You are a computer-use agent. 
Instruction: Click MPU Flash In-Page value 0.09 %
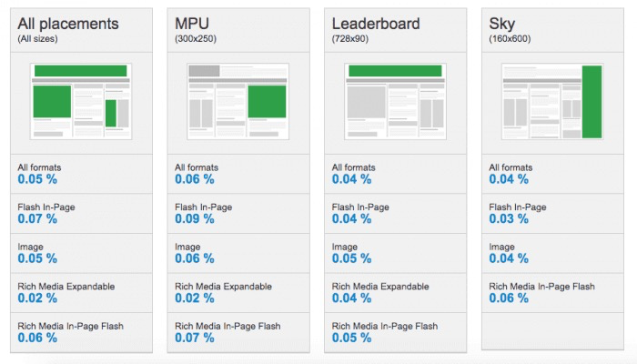click(195, 219)
